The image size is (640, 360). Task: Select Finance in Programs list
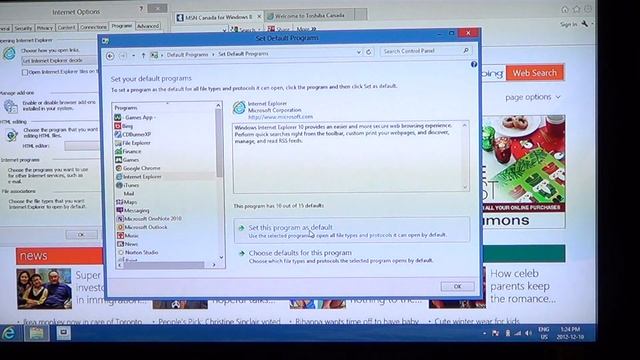click(x=128, y=151)
